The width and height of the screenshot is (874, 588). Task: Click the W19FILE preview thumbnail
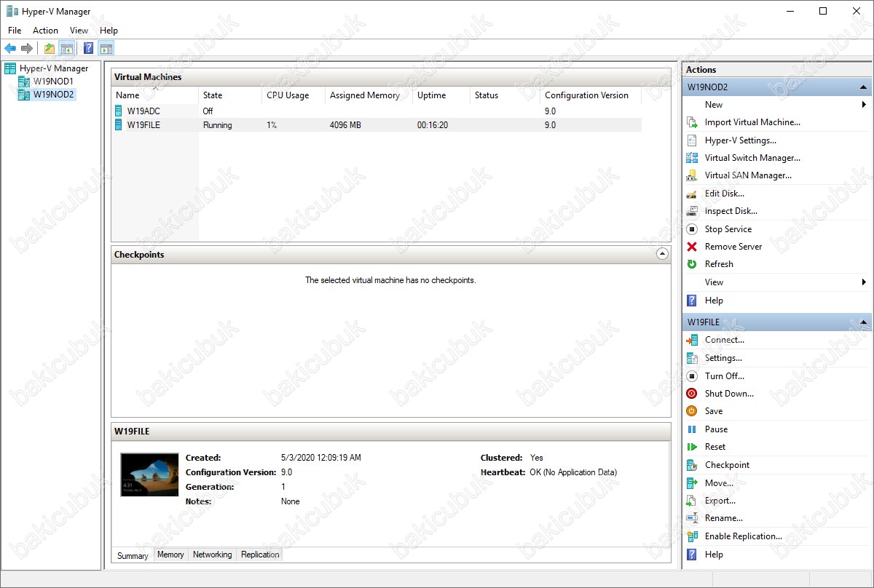(x=149, y=474)
